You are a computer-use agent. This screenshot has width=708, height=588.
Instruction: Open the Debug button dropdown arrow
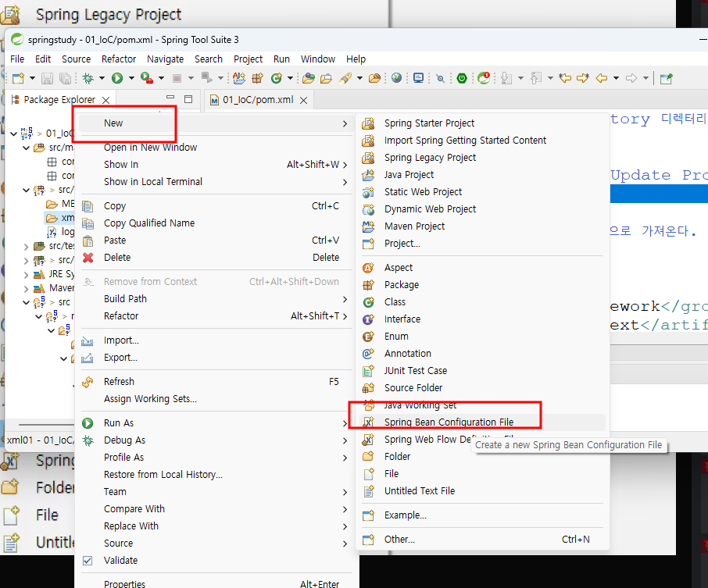pos(102,79)
